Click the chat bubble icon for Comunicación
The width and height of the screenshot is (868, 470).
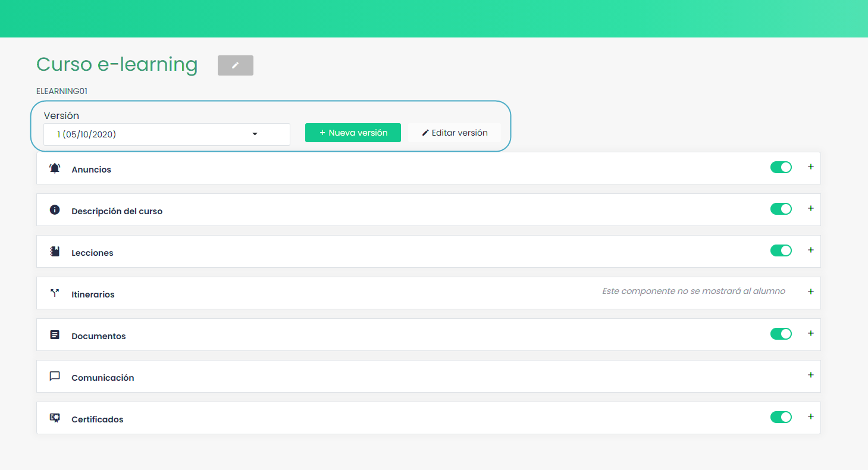click(55, 377)
